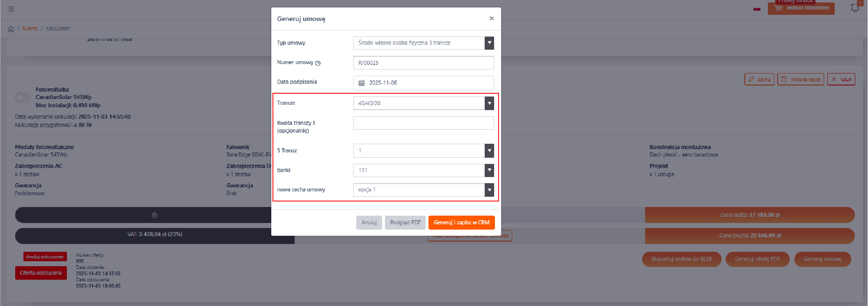This screenshot has height=306, width=868.
Task: Open the hamburger sidebar menu
Action: [x=11, y=9]
